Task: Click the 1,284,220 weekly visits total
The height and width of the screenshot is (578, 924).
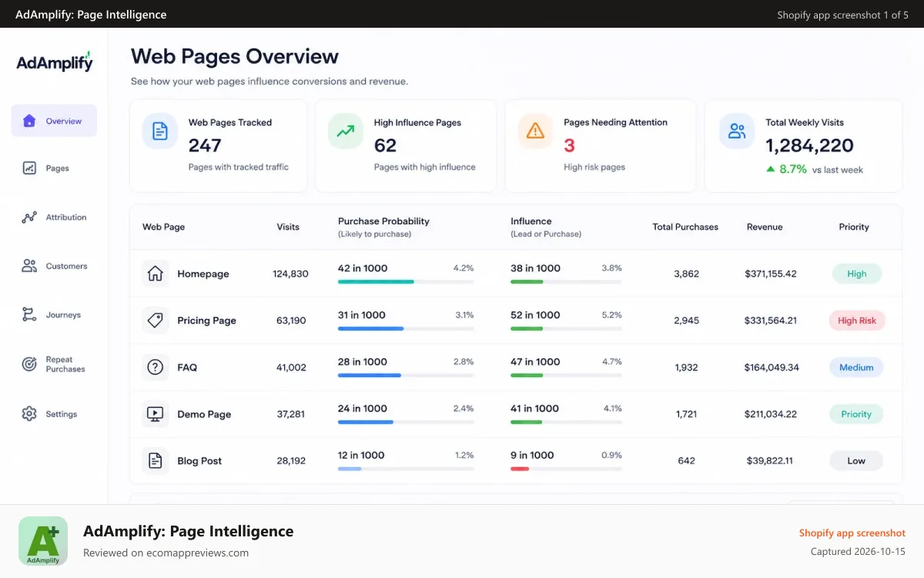Action: 809,146
